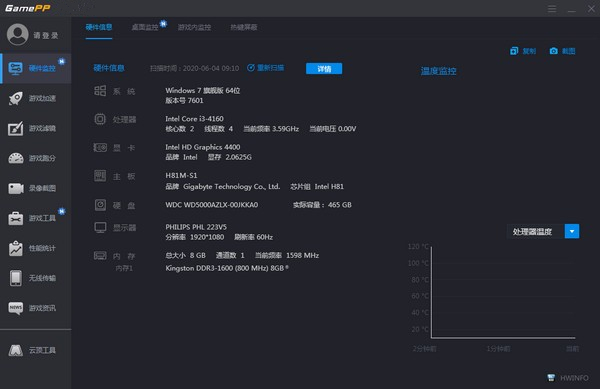Open the 录像截图 camera recording sidebar item
Viewport: 600px width, 389px height.
36,188
